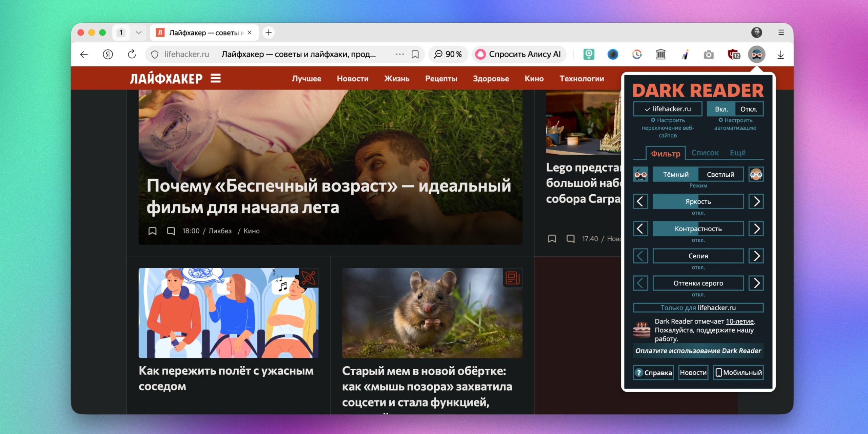This screenshot has height=434, width=868.
Task: Select Светлый mode
Action: [x=721, y=174]
